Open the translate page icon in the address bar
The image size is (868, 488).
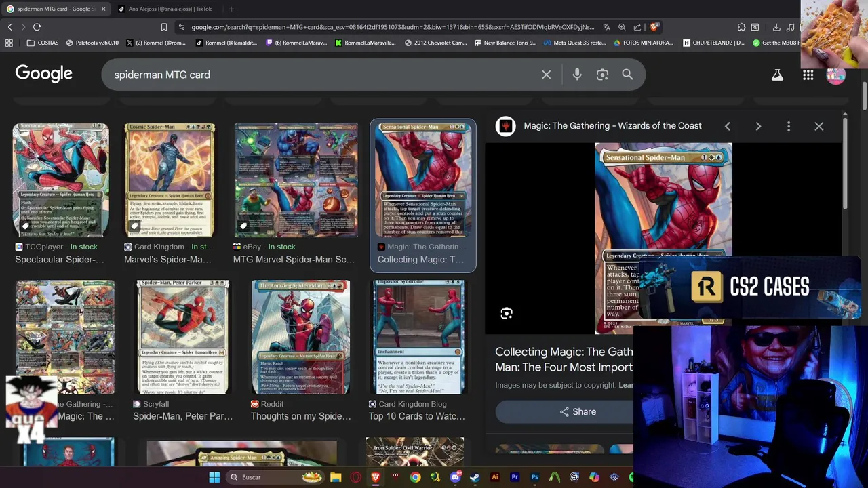pos(606,27)
